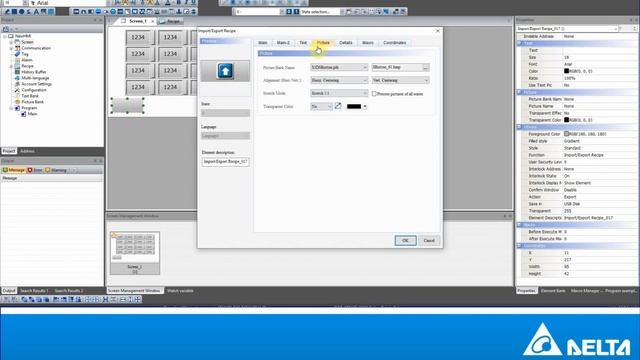
Task: Switch to the Details tab
Action: [x=345, y=42]
